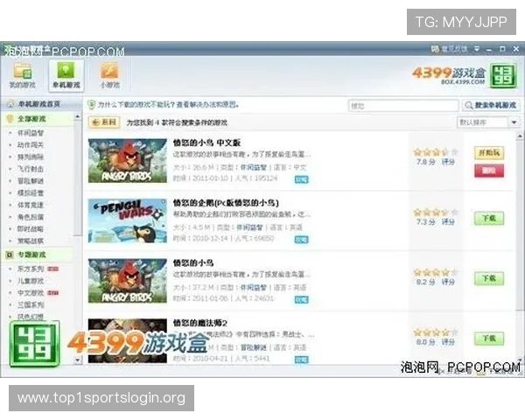Click the house icon beside 单机游戏首页
Viewport: 525px width, 420px height.
point(10,104)
